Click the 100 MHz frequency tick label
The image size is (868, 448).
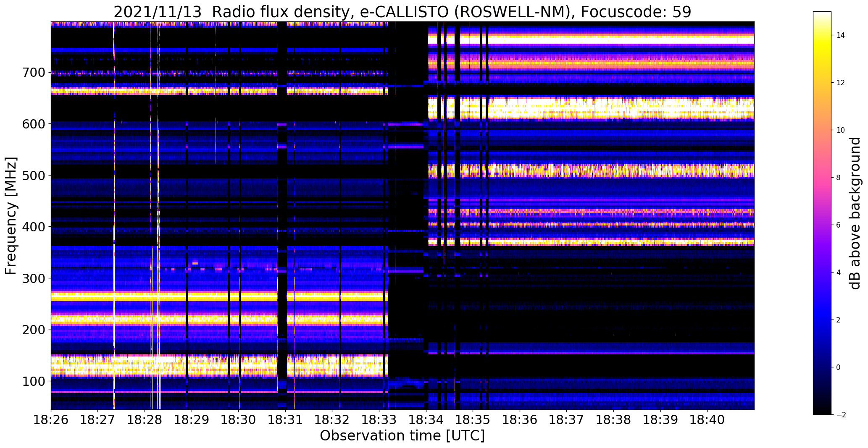[x=33, y=381]
